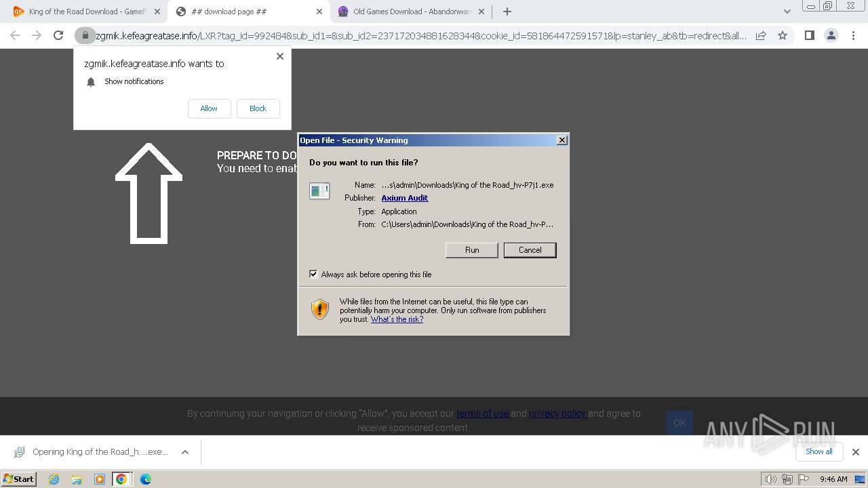Viewport: 868px width, 488px height.
Task: Open the browser side panel icon
Action: tap(810, 36)
